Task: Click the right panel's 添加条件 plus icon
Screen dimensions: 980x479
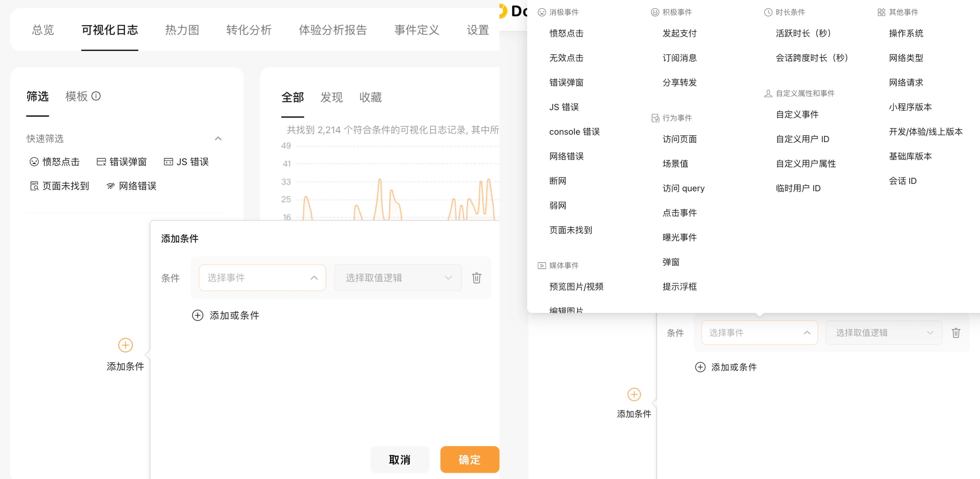Action: point(634,395)
